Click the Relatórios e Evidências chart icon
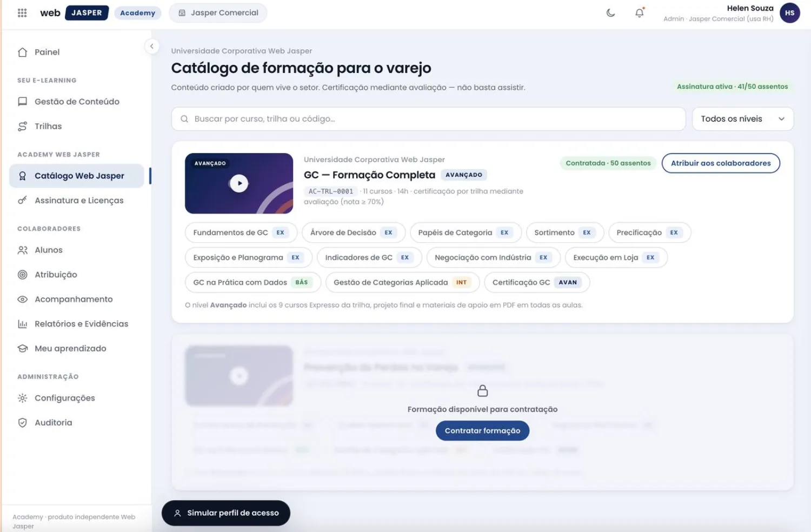811x532 pixels. click(x=22, y=324)
